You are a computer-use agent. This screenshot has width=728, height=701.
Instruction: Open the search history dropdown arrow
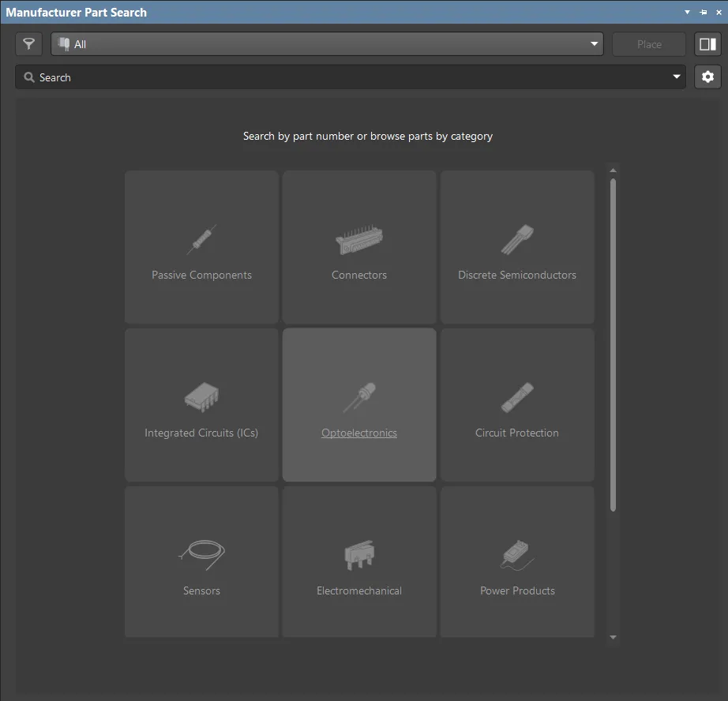(x=677, y=77)
